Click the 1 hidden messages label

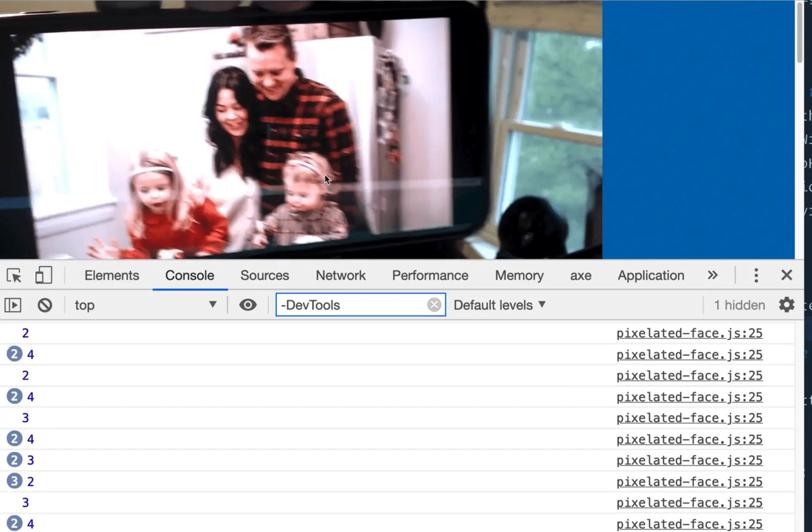tap(739, 305)
